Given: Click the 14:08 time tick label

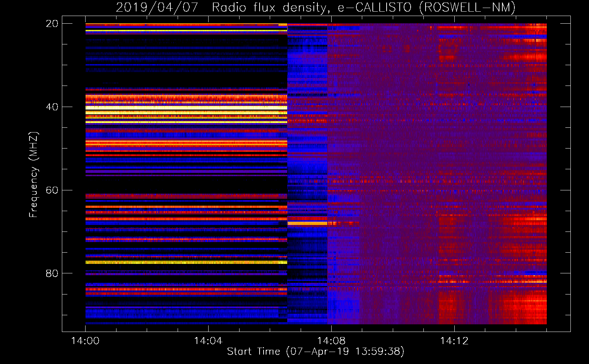Looking at the screenshot, I should [x=331, y=341].
